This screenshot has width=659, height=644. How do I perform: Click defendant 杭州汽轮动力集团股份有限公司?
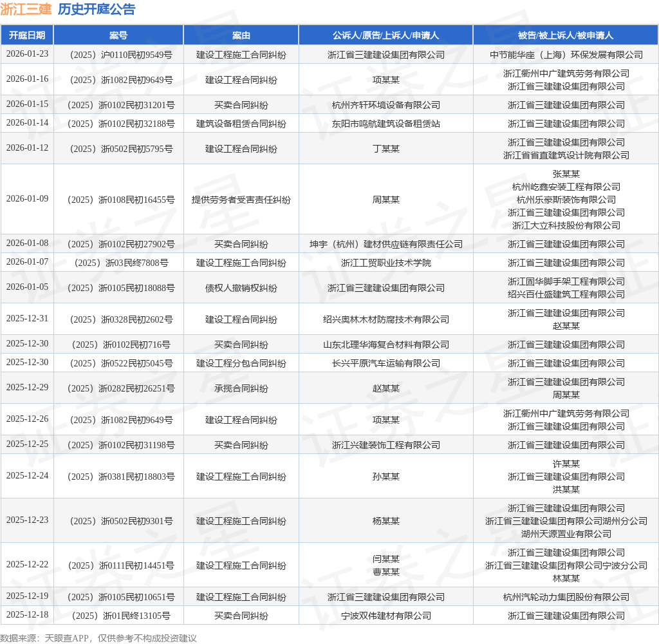pyautogui.click(x=566, y=597)
